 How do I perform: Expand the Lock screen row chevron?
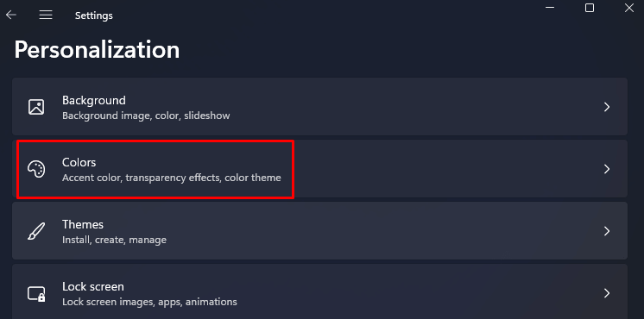[x=607, y=293]
